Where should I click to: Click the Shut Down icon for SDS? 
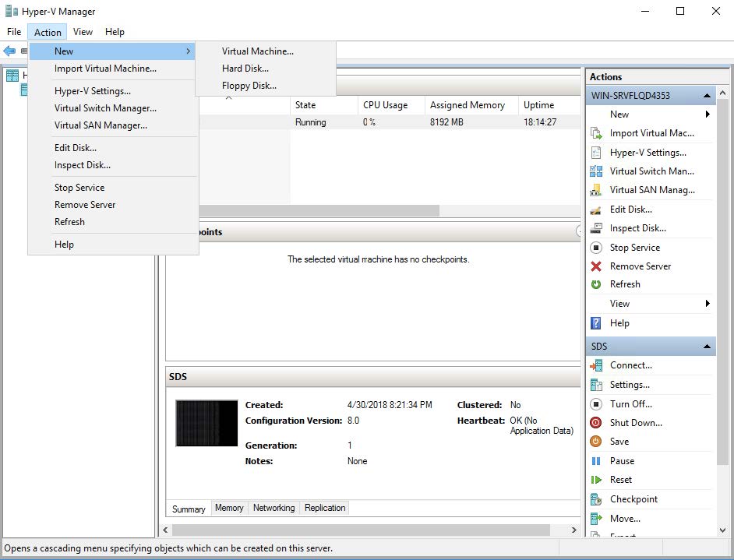(x=596, y=423)
